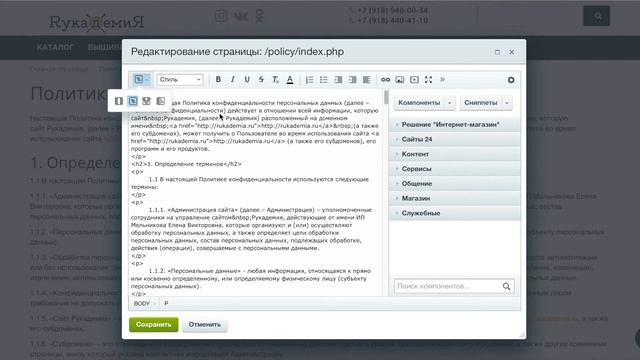Maximize the page editing dialog
The height and width of the screenshot is (360, 640).
coord(497,52)
